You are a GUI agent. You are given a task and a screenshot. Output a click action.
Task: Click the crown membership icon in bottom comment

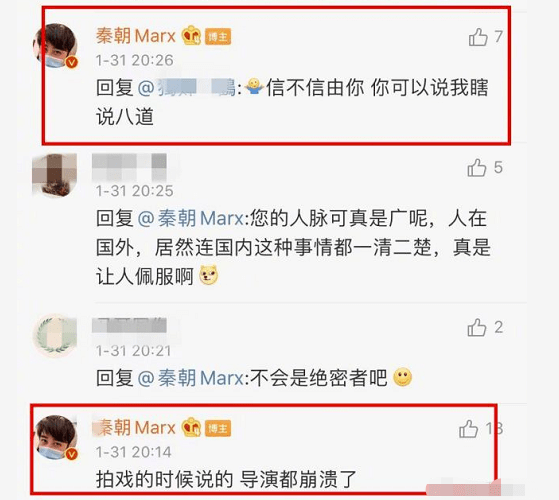point(191,427)
